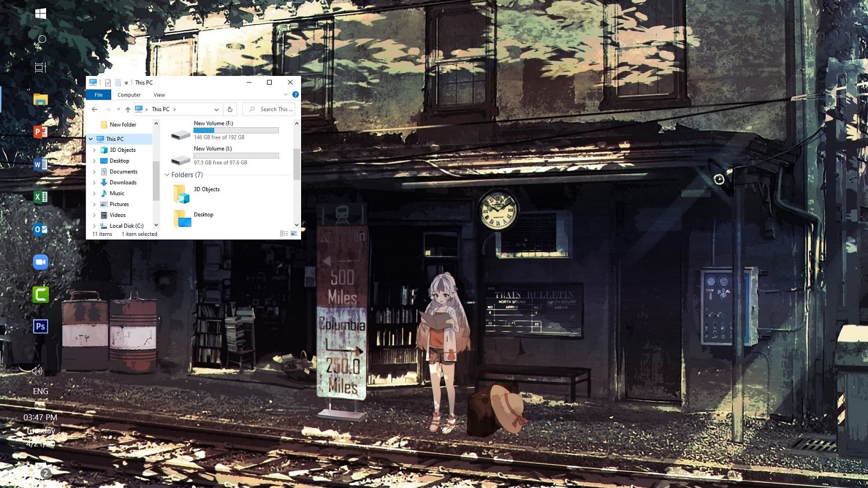The height and width of the screenshot is (488, 868).
Task: Open the recent locations dropdown
Action: click(118, 110)
